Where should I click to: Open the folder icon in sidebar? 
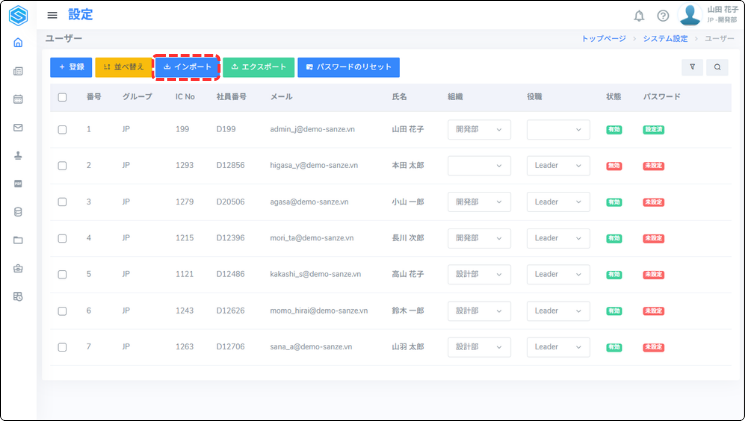[18, 240]
